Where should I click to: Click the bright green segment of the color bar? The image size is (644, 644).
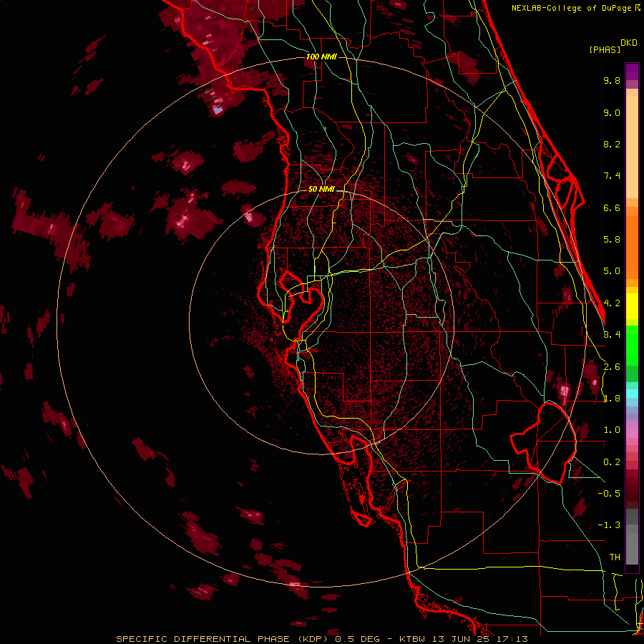point(632,346)
